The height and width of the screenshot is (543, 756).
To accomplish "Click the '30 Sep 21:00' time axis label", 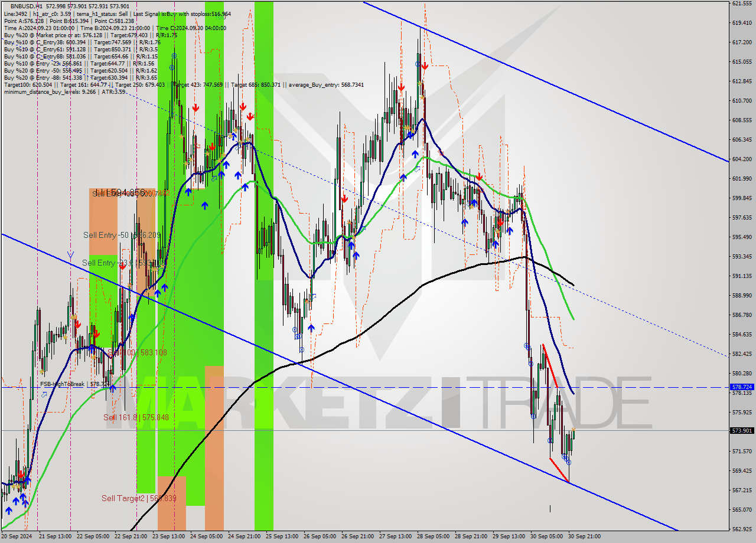I will (584, 537).
